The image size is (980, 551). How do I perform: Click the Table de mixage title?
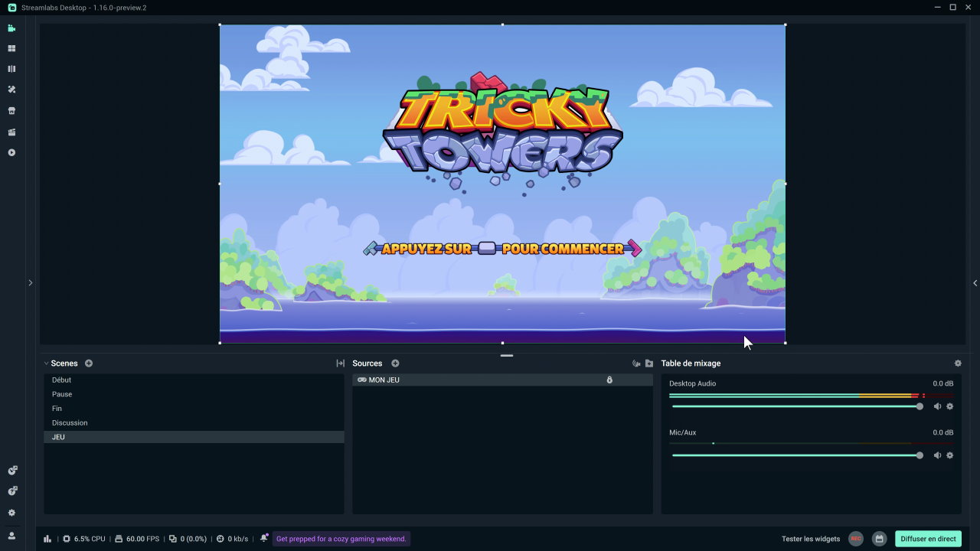[x=691, y=364]
